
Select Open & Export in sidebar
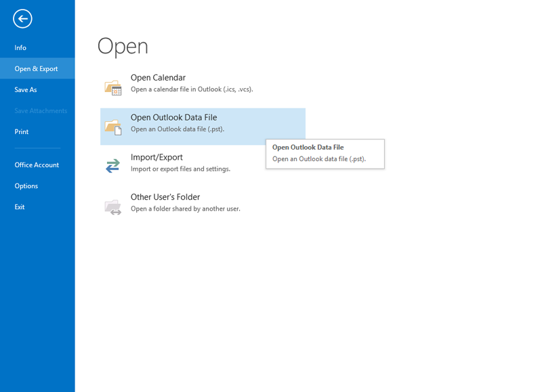pos(36,69)
